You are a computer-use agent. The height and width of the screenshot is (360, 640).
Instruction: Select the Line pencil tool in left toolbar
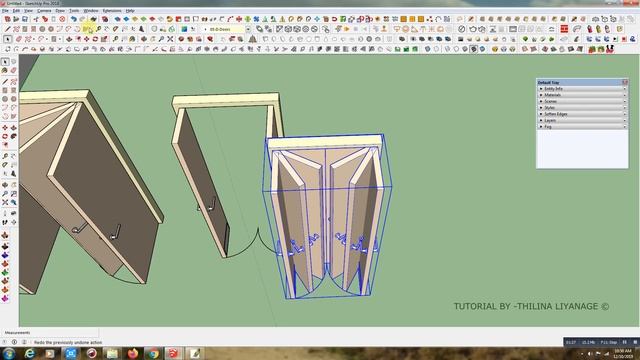[x=5, y=82]
